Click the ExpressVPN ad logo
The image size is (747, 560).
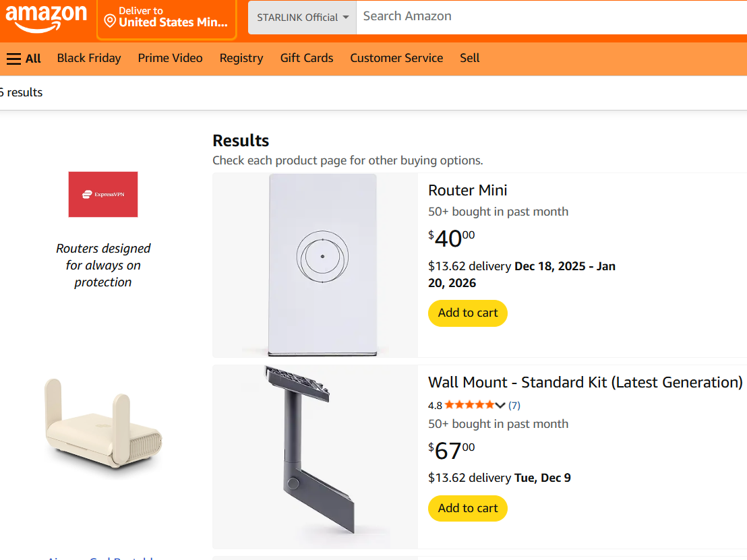click(x=103, y=194)
